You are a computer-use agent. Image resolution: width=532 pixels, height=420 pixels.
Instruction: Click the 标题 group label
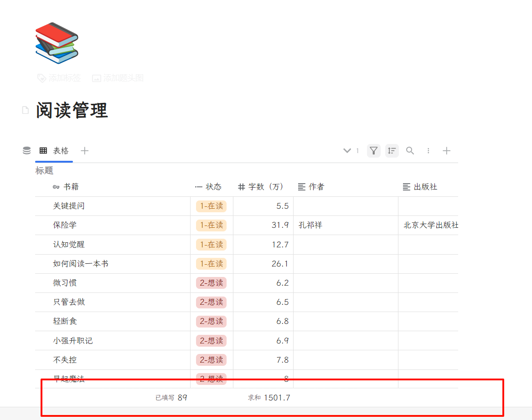pos(44,170)
